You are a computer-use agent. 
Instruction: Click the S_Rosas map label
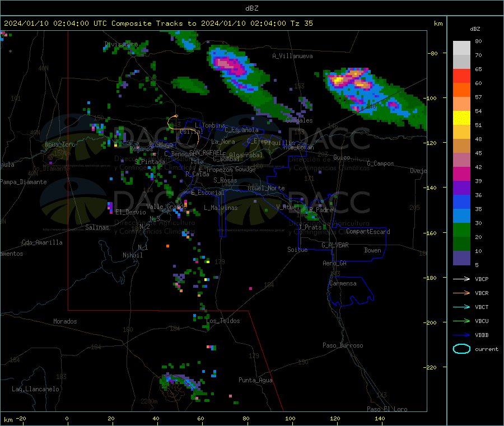pyautogui.click(x=225, y=180)
